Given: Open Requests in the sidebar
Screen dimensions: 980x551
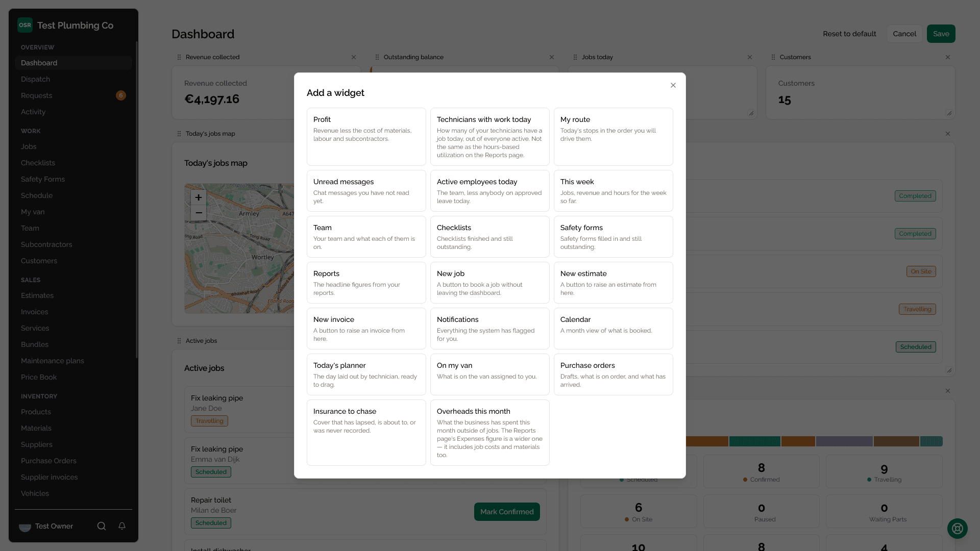Looking at the screenshot, I should tap(73, 95).
